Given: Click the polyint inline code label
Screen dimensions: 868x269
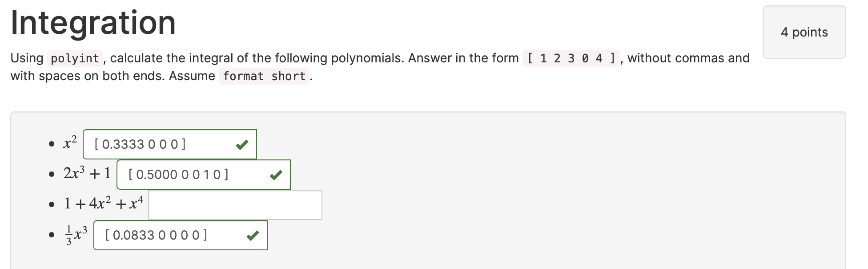Looking at the screenshot, I should (x=74, y=58).
